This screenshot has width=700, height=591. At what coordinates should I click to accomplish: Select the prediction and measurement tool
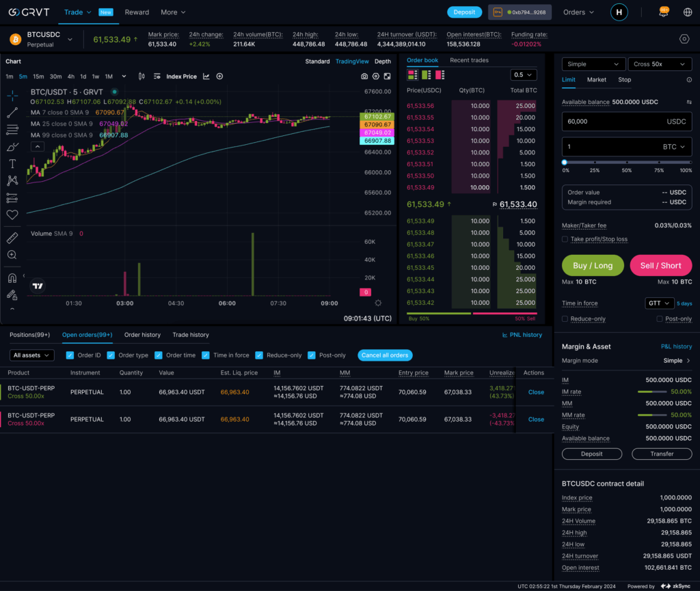(x=12, y=197)
